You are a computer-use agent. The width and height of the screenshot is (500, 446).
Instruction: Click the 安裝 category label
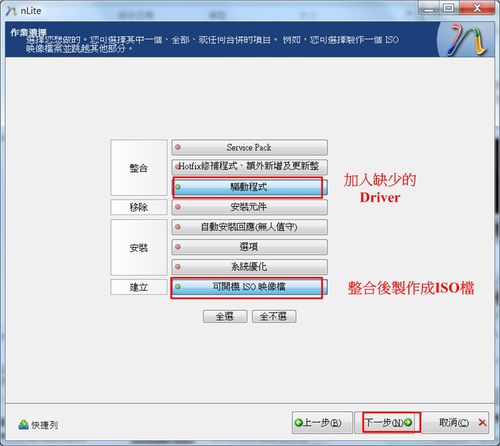point(139,247)
